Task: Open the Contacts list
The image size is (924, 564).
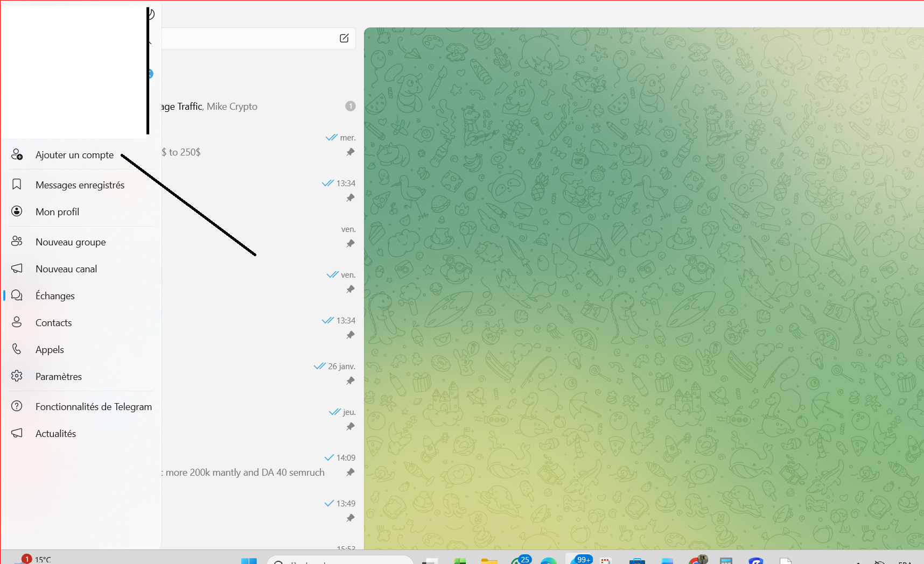Action: coord(81,322)
